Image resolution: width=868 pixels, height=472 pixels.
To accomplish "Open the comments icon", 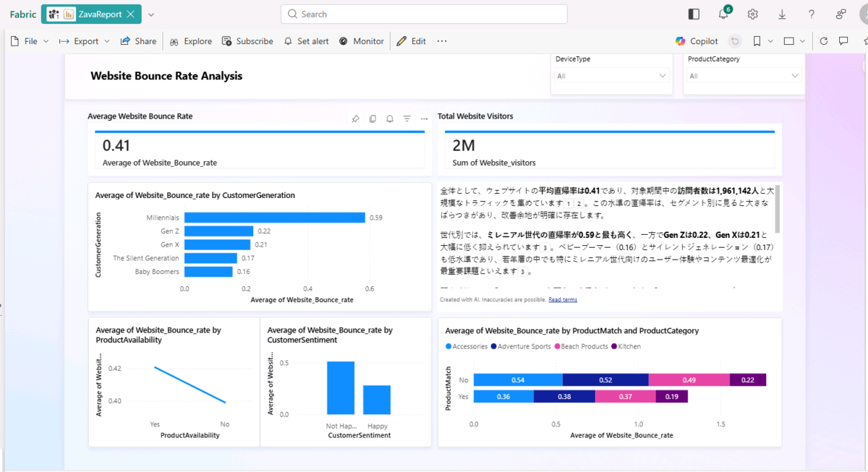I will [843, 41].
